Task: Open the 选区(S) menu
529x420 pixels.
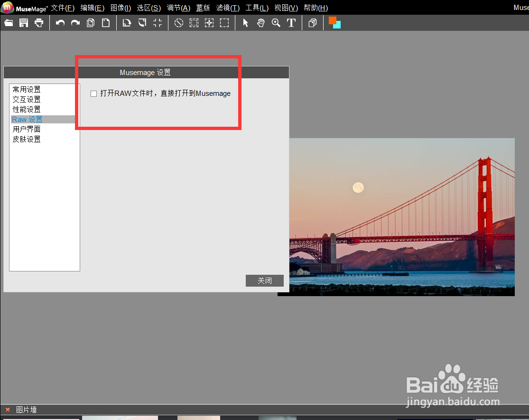Action: (149, 8)
